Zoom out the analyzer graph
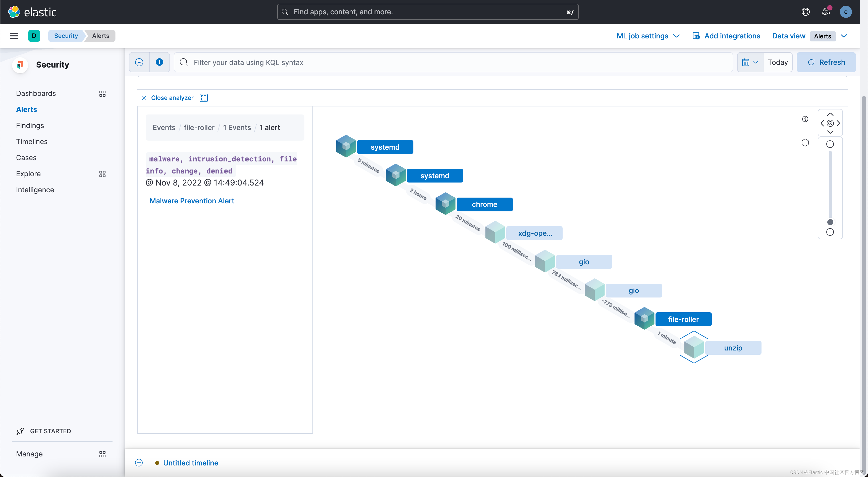 tap(830, 232)
